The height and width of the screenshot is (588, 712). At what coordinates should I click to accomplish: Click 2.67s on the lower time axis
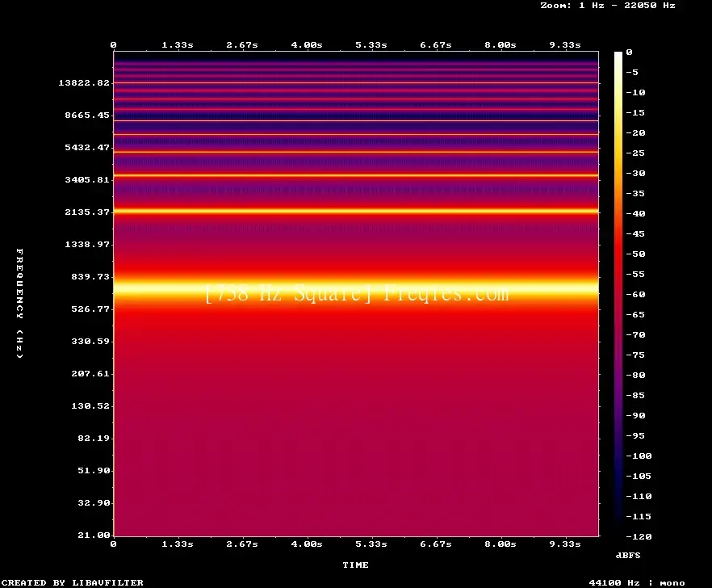point(242,544)
